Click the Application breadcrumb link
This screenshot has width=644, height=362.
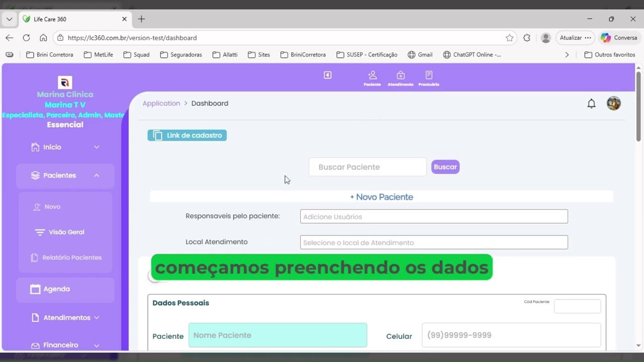[161, 103]
